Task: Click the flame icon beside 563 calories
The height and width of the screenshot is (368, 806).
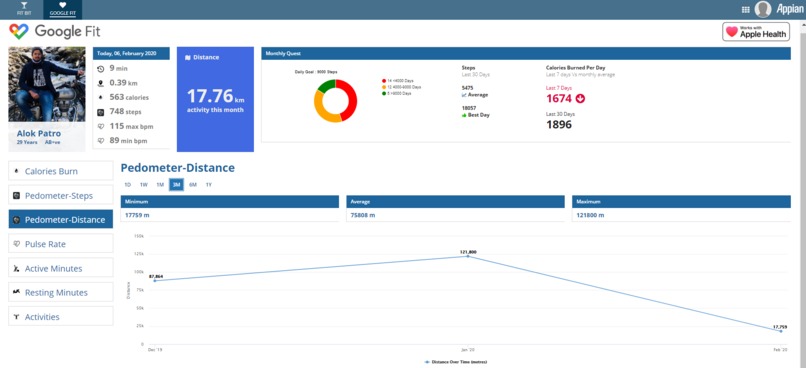Action: [x=101, y=97]
